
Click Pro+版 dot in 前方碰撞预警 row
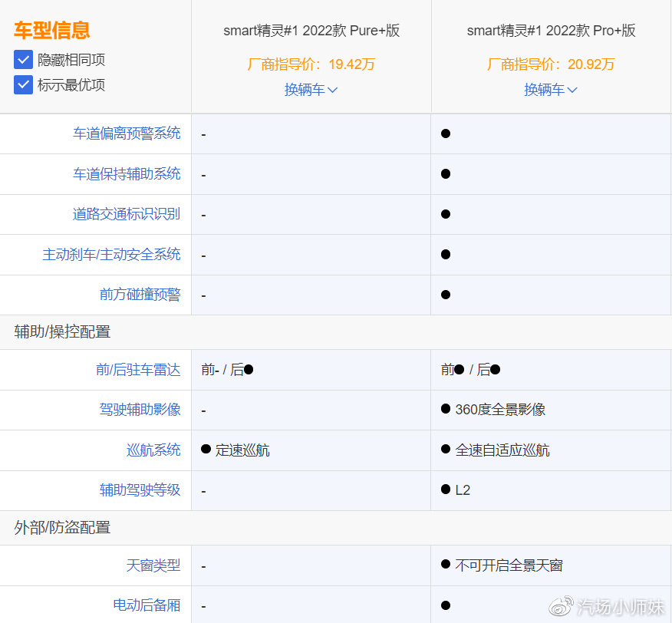point(446,295)
